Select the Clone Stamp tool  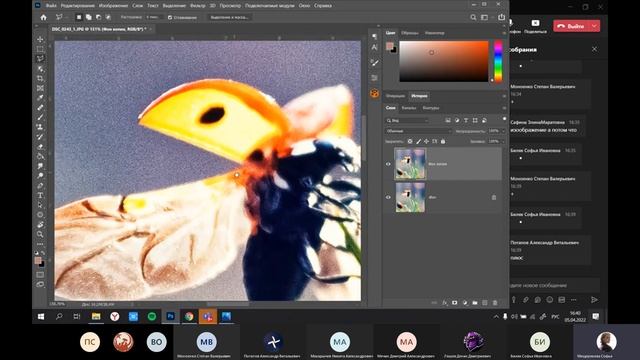(40, 127)
